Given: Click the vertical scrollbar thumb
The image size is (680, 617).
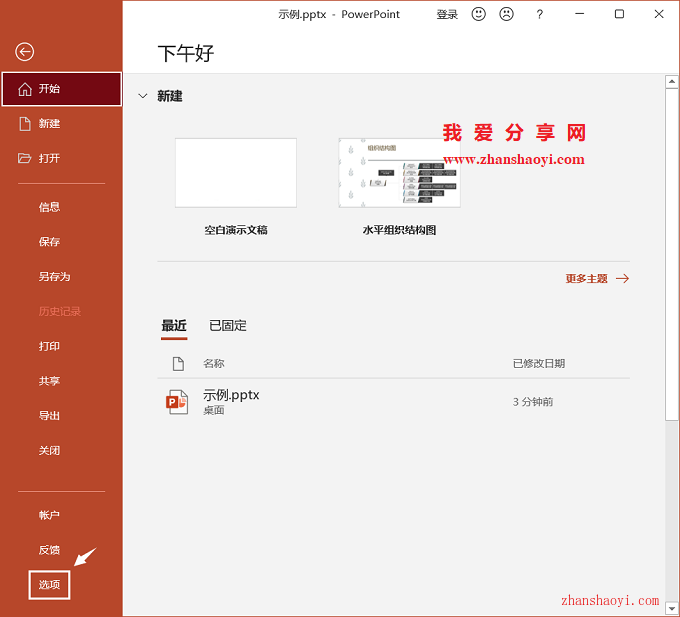Looking at the screenshot, I should (x=672, y=254).
